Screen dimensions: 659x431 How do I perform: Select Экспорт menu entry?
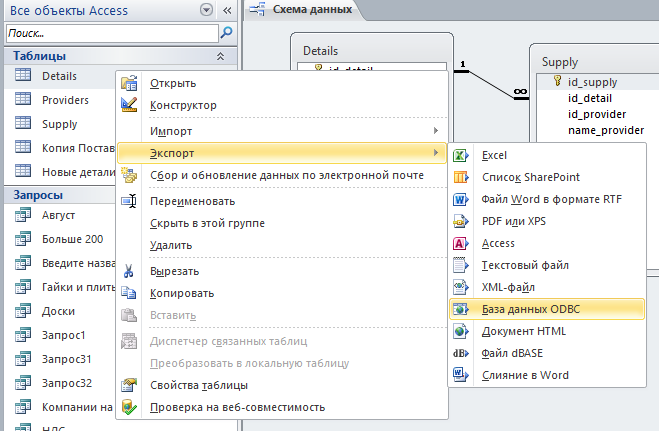point(282,153)
